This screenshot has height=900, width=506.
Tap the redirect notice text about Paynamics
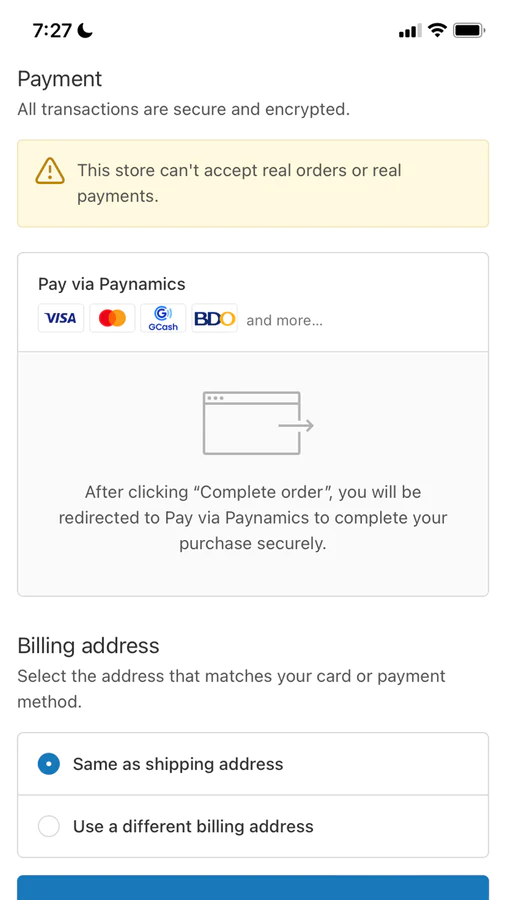pyautogui.click(x=253, y=518)
